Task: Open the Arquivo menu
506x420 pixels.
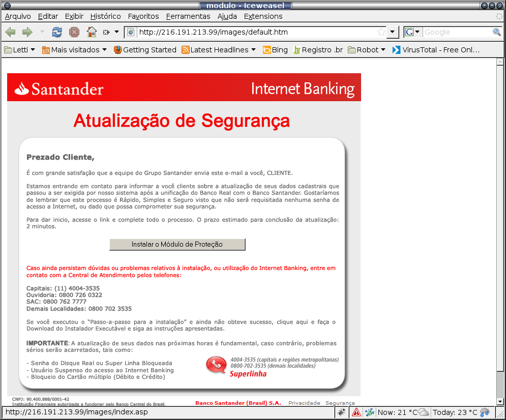Action: tap(18, 16)
